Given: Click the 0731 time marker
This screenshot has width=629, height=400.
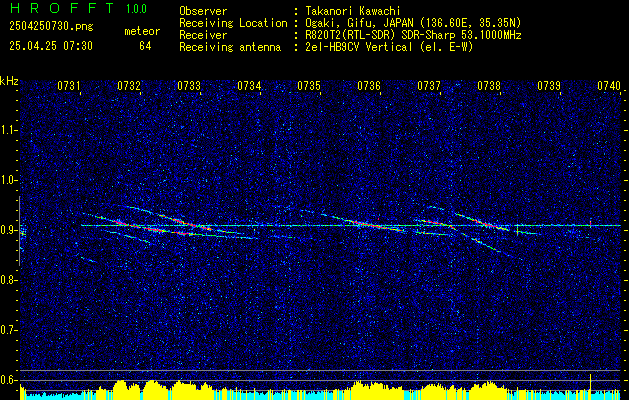Looking at the screenshot, I should coord(69,86).
